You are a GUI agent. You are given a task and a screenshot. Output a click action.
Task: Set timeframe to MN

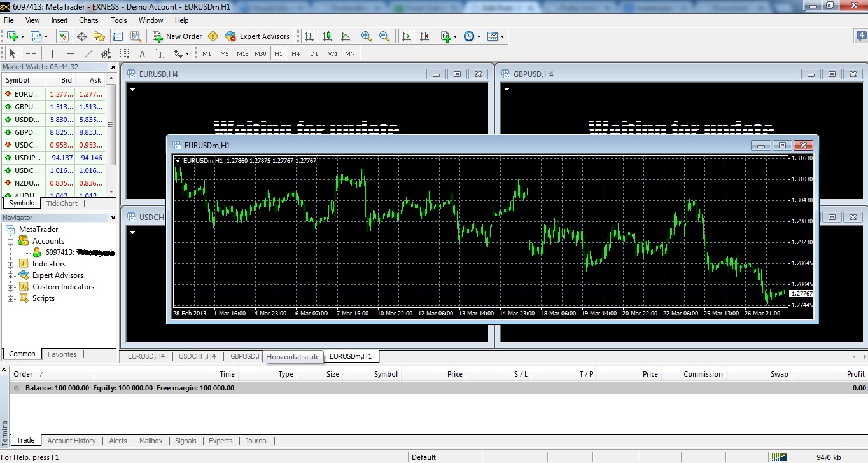[350, 53]
